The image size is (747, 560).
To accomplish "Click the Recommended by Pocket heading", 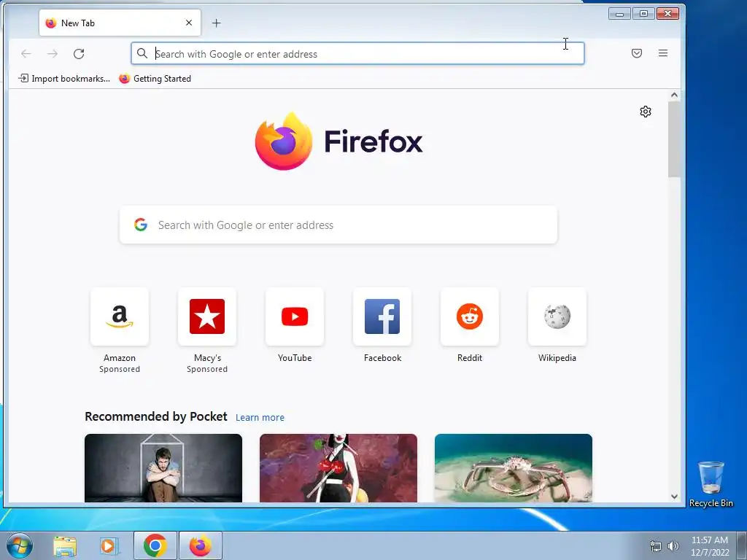I will 156,416.
